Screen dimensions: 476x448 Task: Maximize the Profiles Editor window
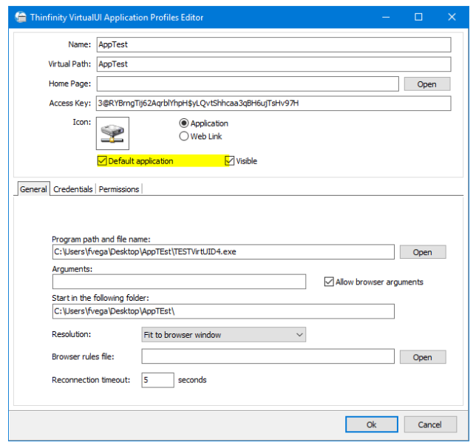pos(418,17)
